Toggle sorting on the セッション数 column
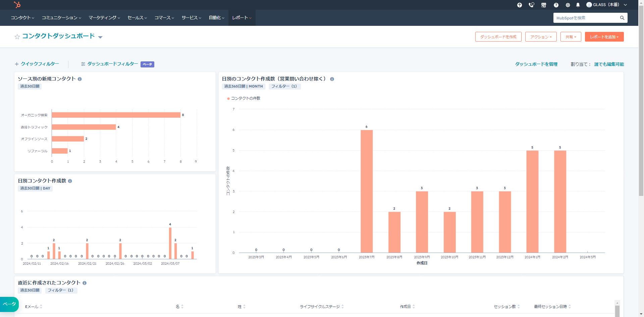The height and width of the screenshot is (317, 644). click(519, 306)
